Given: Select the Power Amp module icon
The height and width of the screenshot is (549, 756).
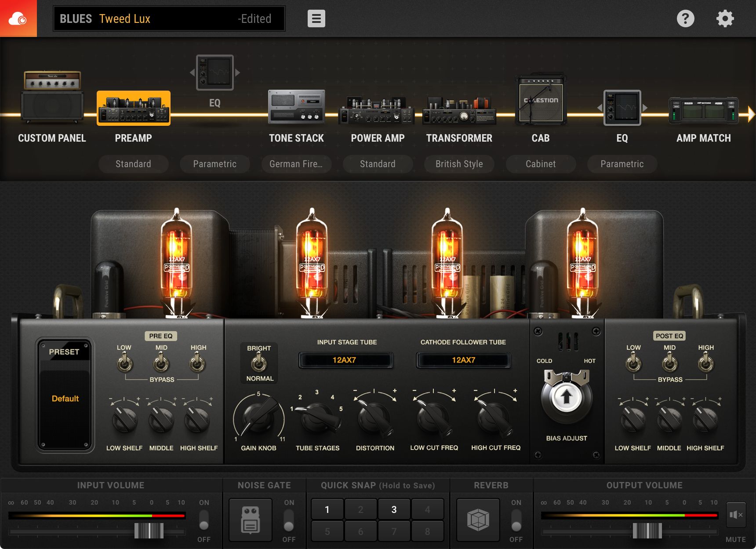Looking at the screenshot, I should pos(378,110).
